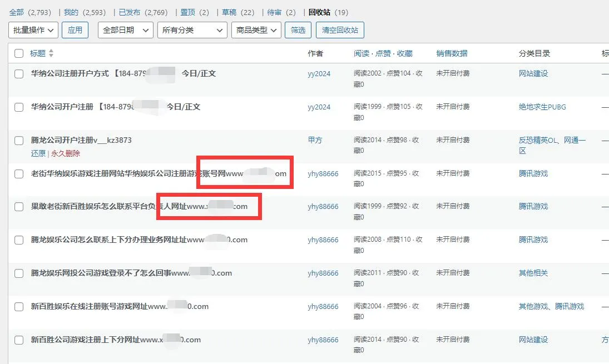Open 腾讯游戏 category in 腾龙娱乐公司怎么联系 row
Image resolution: width=609 pixels, height=364 pixels.
(533, 240)
